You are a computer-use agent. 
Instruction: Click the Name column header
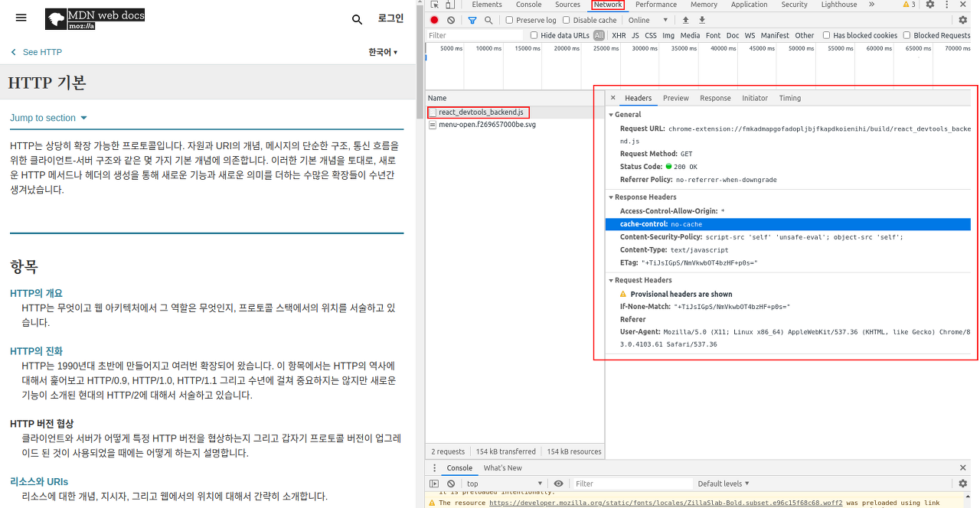514,98
